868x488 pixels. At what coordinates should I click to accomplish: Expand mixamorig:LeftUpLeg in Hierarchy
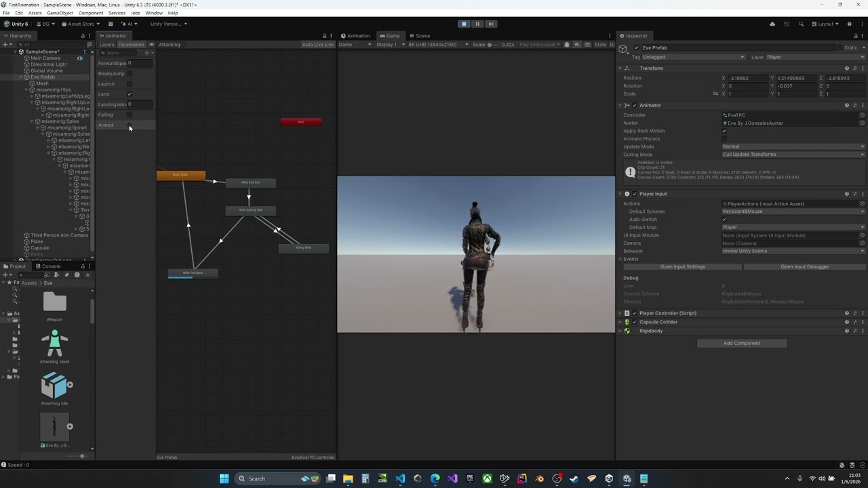[31, 96]
